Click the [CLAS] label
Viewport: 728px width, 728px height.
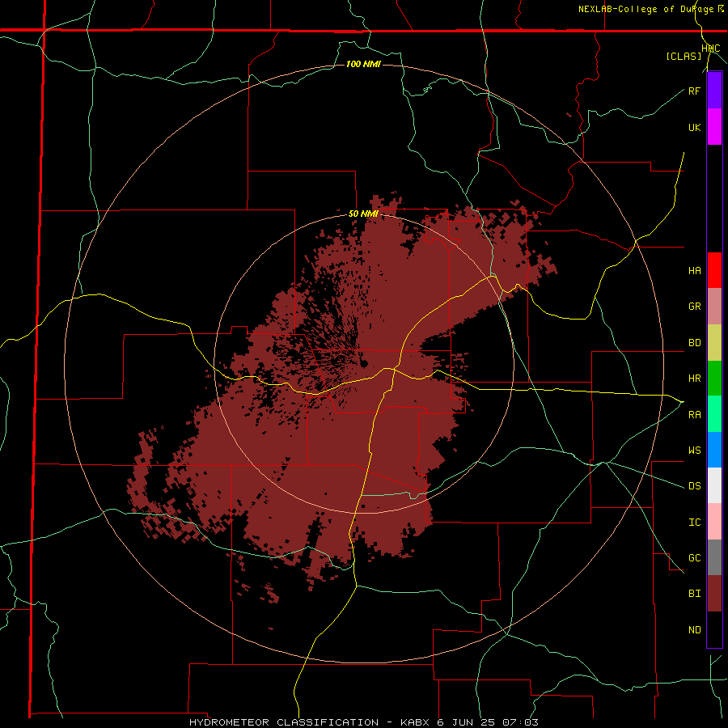click(x=684, y=56)
